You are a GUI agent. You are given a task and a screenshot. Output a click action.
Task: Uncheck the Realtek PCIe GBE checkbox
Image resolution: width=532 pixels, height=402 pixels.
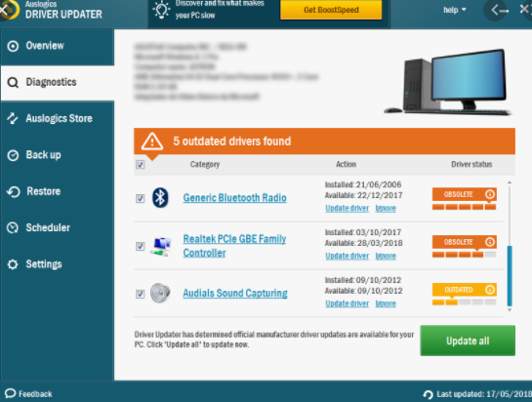[141, 246]
